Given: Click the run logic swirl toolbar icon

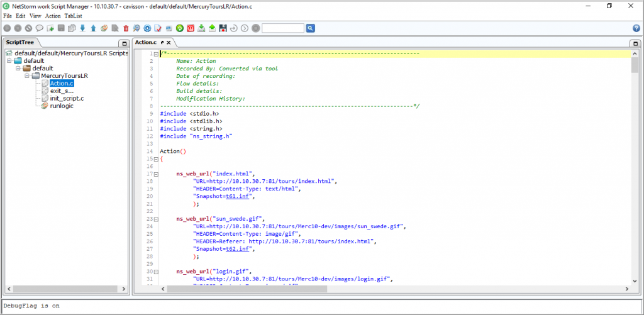Looking at the screenshot, I should point(104,28).
